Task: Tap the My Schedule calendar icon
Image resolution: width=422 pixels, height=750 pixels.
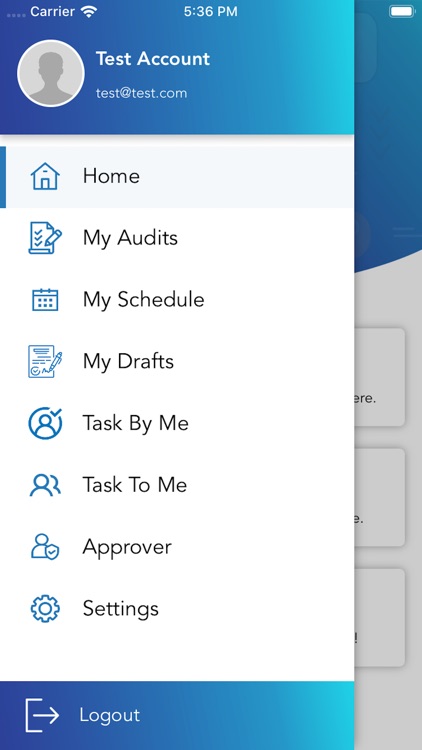Action: [x=45, y=300]
